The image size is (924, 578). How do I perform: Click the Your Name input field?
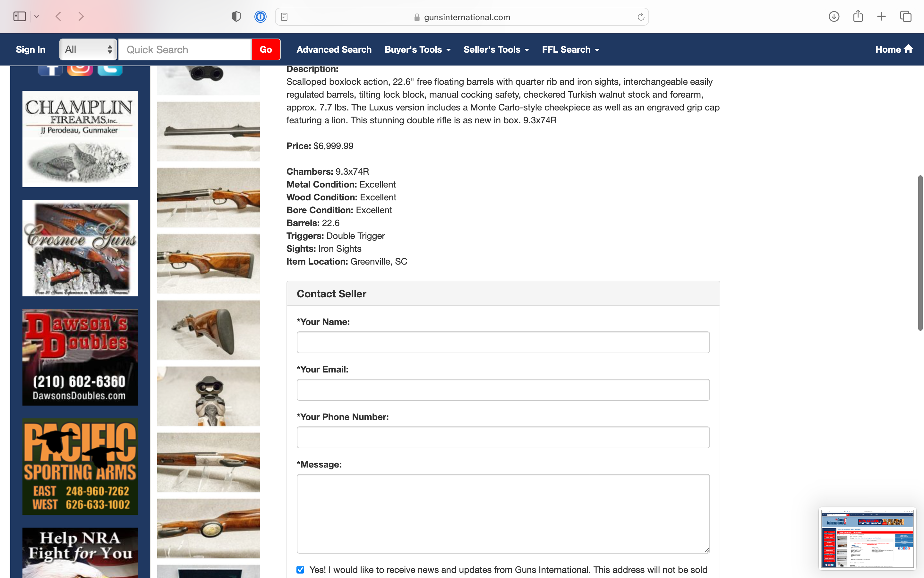point(503,342)
